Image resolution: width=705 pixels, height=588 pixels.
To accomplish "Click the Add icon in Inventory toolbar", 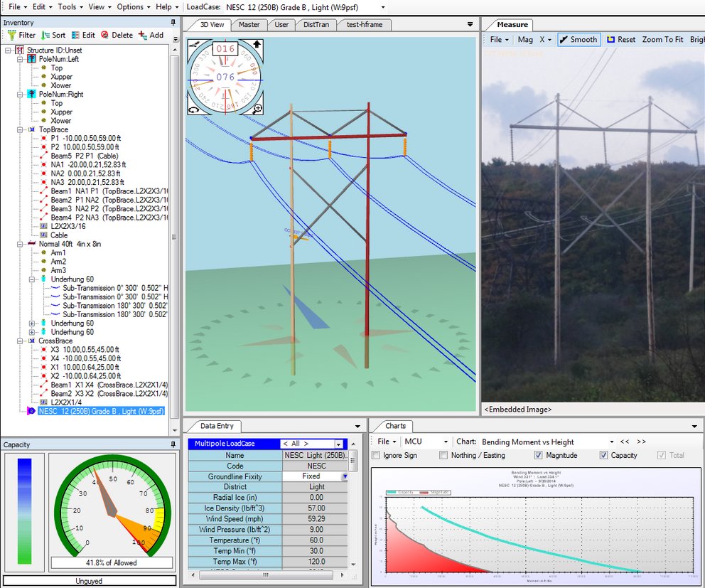I will pyautogui.click(x=143, y=35).
